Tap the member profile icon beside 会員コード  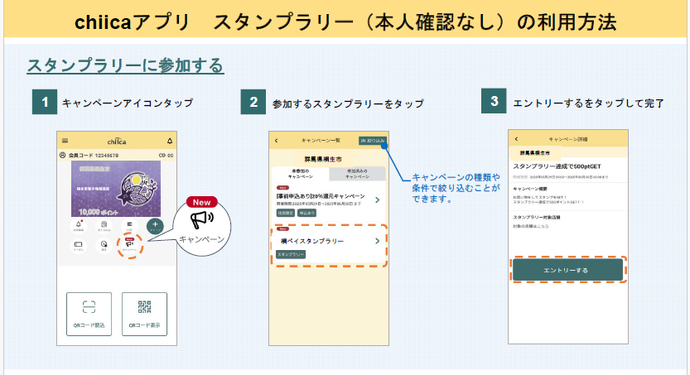[x=62, y=155]
